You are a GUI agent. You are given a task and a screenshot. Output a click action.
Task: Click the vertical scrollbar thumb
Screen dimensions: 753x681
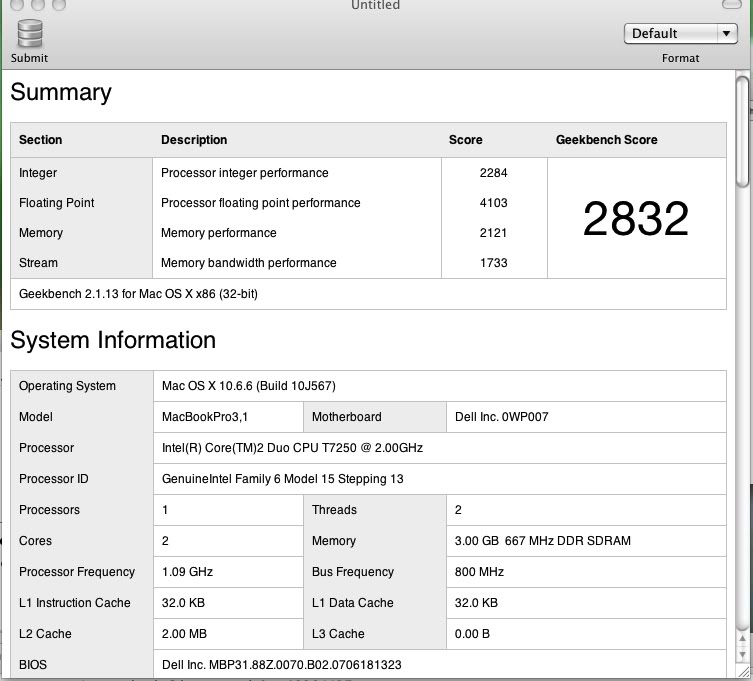tap(742, 131)
